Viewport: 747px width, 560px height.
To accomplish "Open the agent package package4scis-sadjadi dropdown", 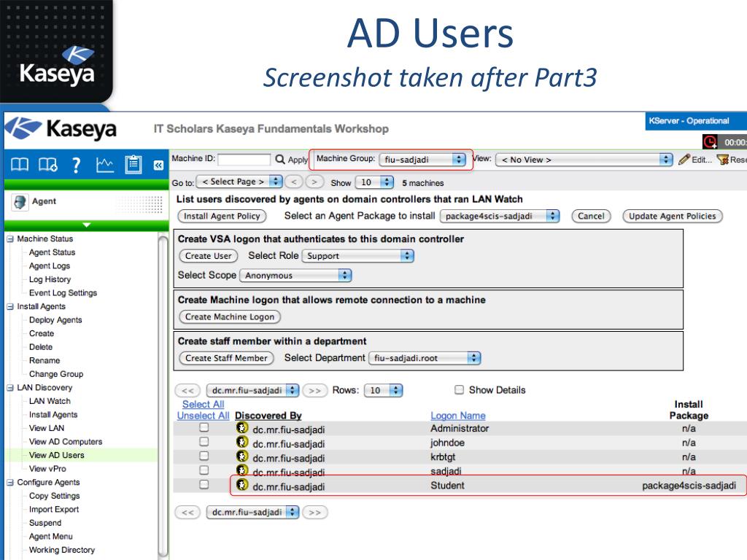I will pos(499,216).
